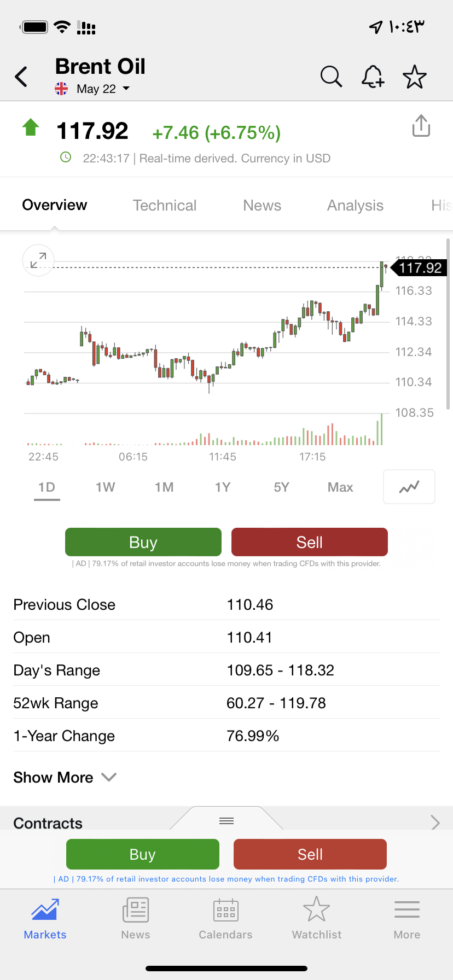Open Calendars from bottom bar

pos(225,919)
